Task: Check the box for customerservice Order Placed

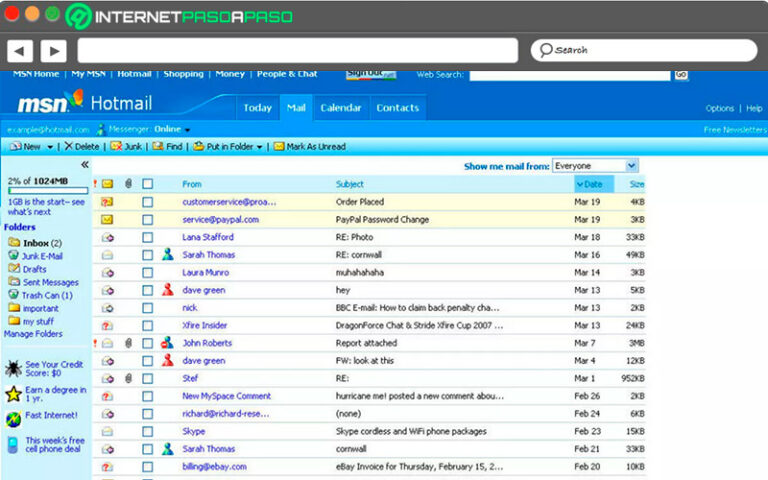Action: (147, 202)
